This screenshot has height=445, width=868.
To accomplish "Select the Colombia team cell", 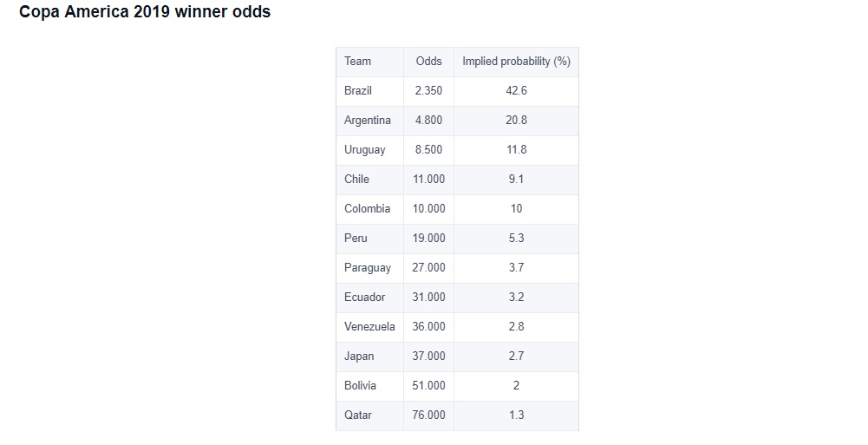I will (x=368, y=209).
